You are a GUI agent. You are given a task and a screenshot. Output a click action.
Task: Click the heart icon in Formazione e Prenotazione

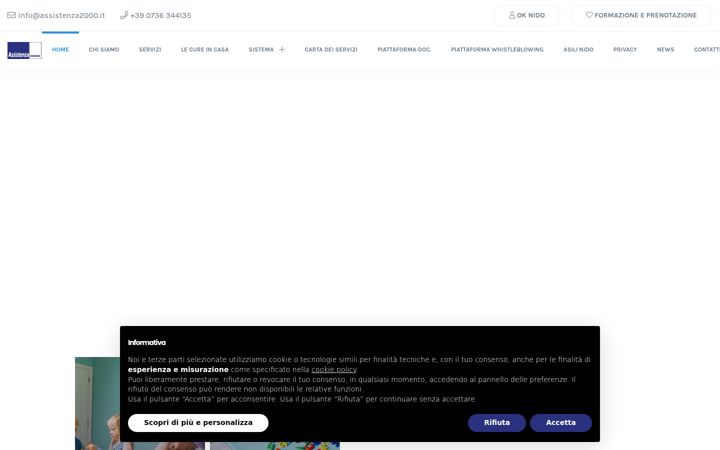(589, 15)
